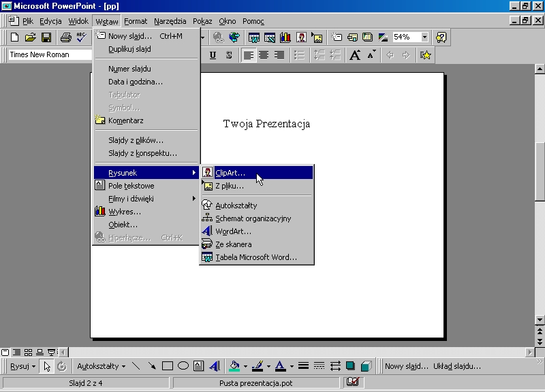Toggle Center alignment button
The image size is (545, 392).
(x=264, y=55)
